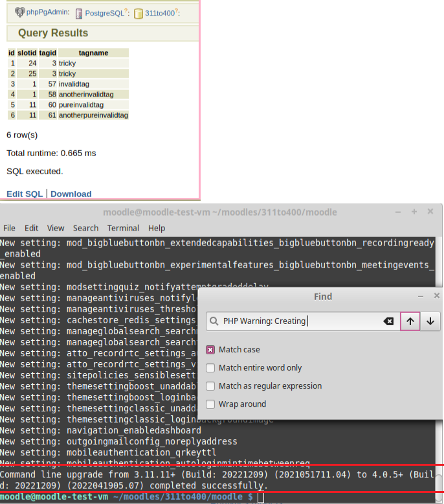Click the PostgreSQL server icon
444x504 pixels.
tap(79, 14)
